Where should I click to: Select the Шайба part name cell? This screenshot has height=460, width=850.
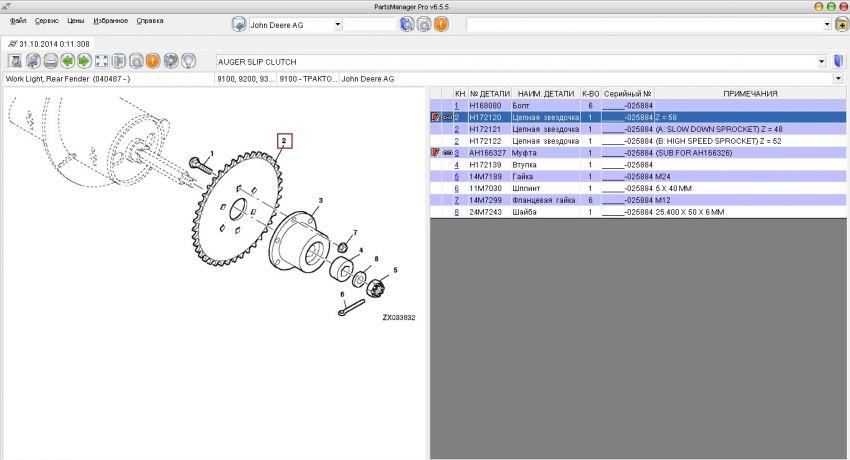click(546, 212)
